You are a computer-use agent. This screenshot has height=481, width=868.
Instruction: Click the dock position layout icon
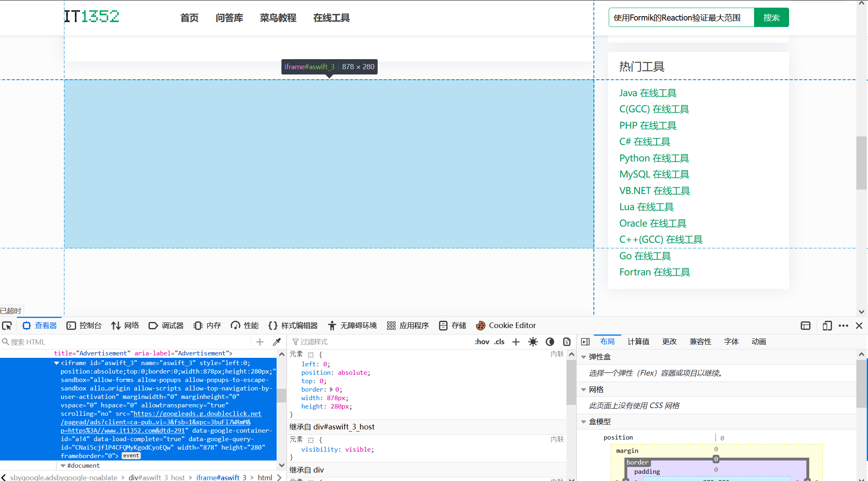click(805, 326)
